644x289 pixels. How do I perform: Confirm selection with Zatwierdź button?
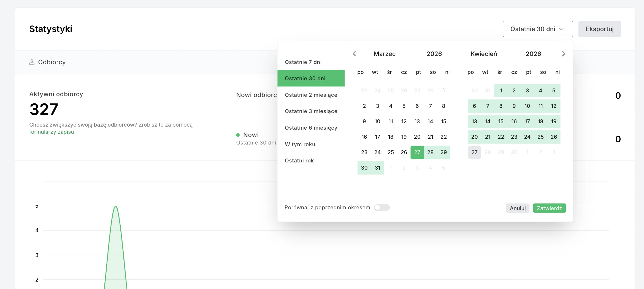click(x=549, y=208)
